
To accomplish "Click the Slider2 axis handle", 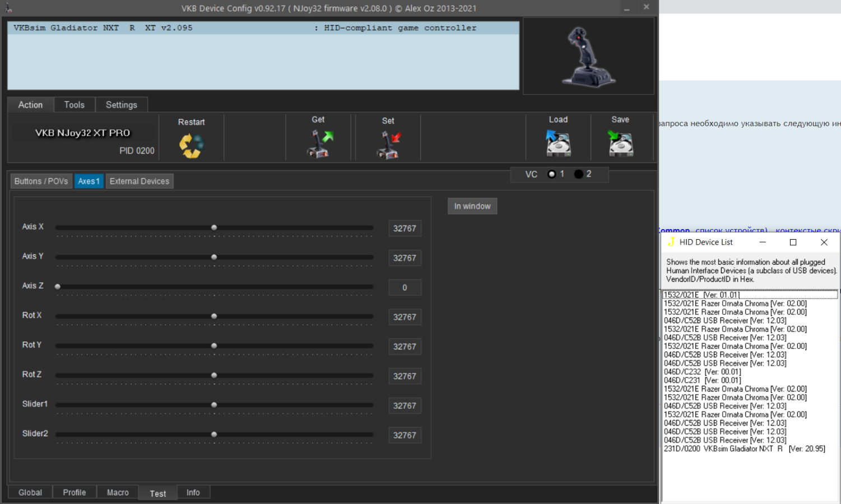I will 214,435.
